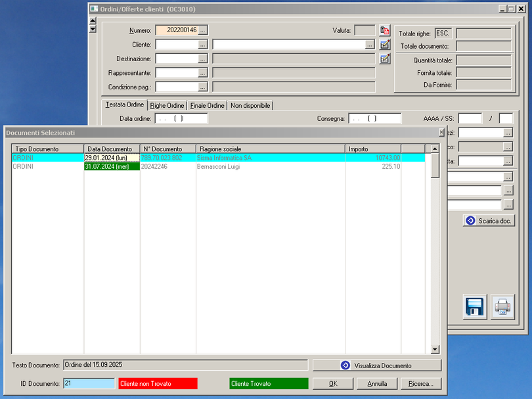Sort by the Importo column header
The height and width of the screenshot is (399, 532).
pos(372,149)
